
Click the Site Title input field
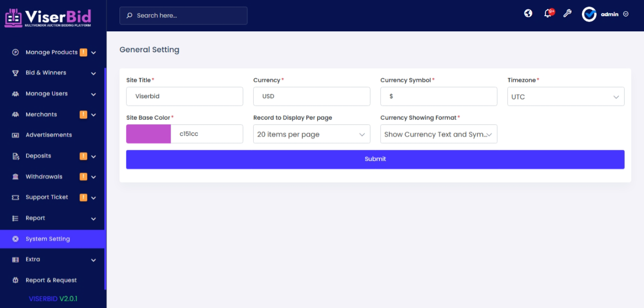pos(185,97)
